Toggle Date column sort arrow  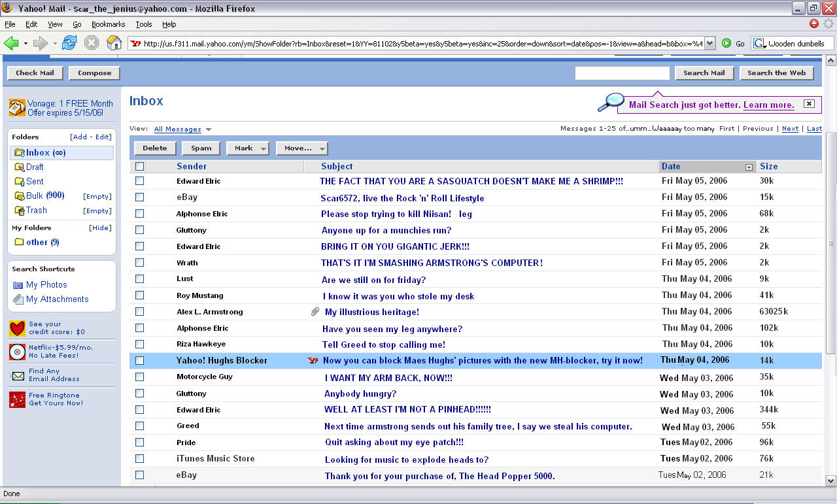(749, 167)
